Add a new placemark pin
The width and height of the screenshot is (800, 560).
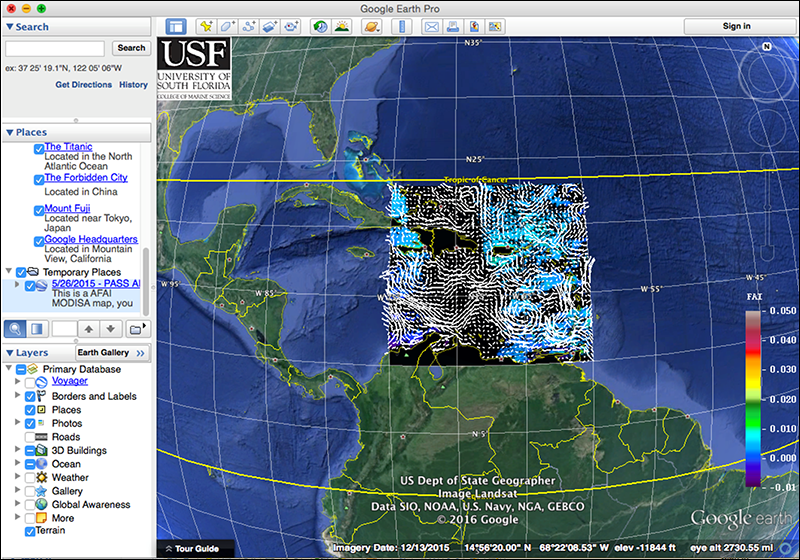[206, 27]
